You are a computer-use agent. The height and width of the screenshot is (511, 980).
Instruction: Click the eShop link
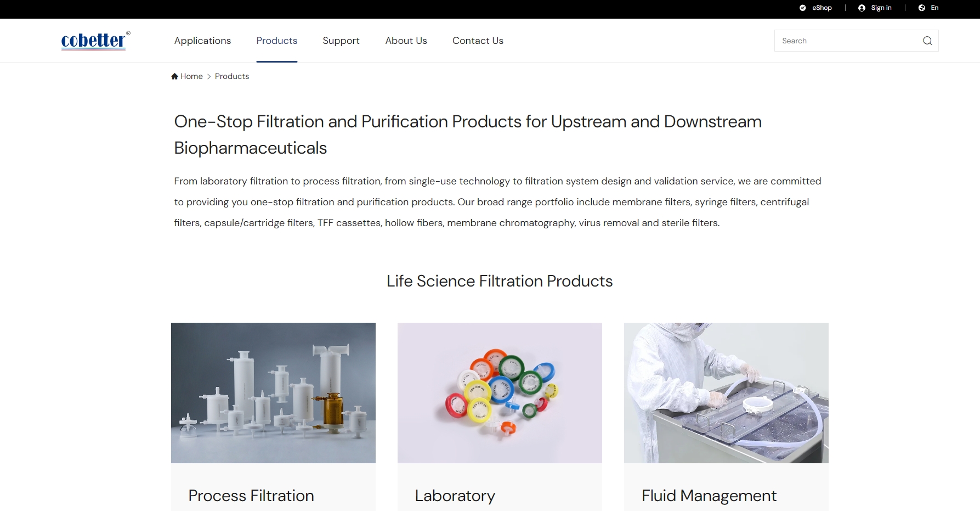[822, 8]
